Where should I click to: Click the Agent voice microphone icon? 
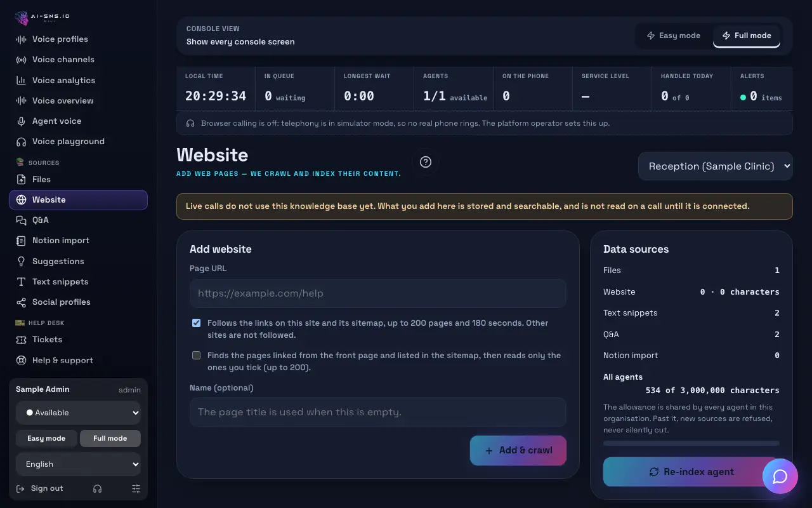21,121
